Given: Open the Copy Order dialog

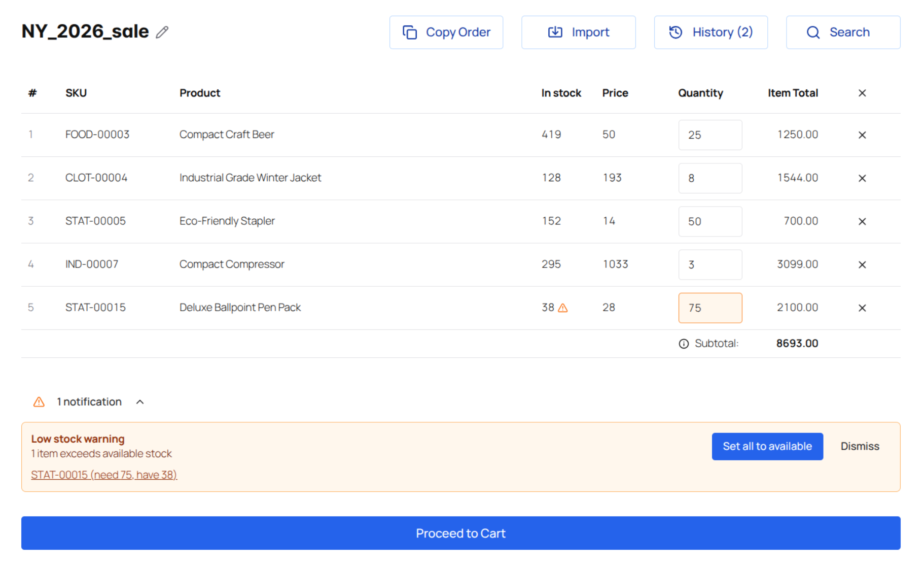Looking at the screenshot, I should point(446,32).
